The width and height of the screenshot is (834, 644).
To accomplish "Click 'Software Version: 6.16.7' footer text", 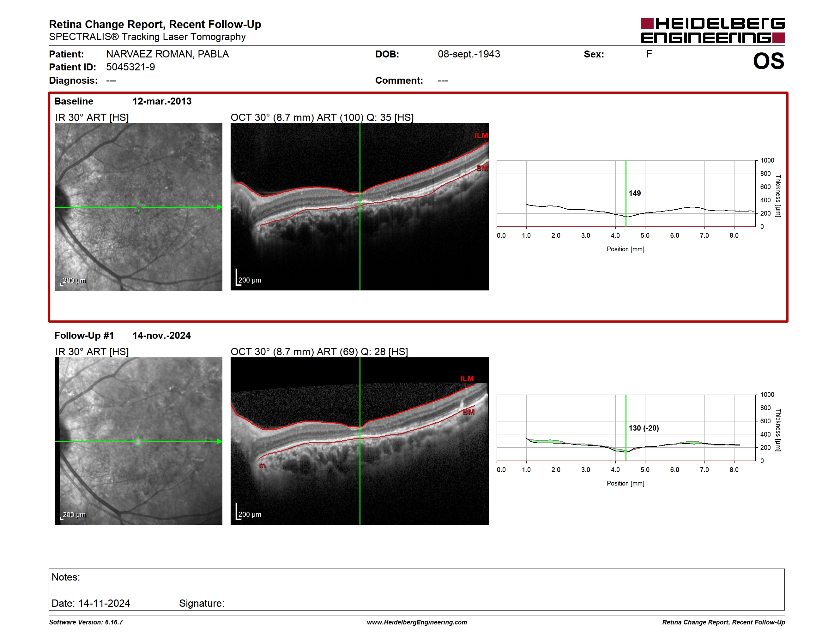I will [x=86, y=622].
